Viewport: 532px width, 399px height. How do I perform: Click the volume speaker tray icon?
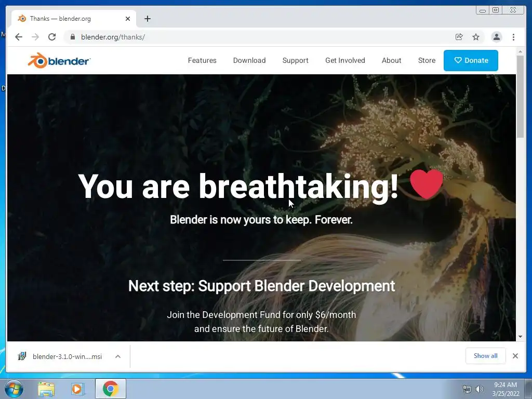pos(479,389)
